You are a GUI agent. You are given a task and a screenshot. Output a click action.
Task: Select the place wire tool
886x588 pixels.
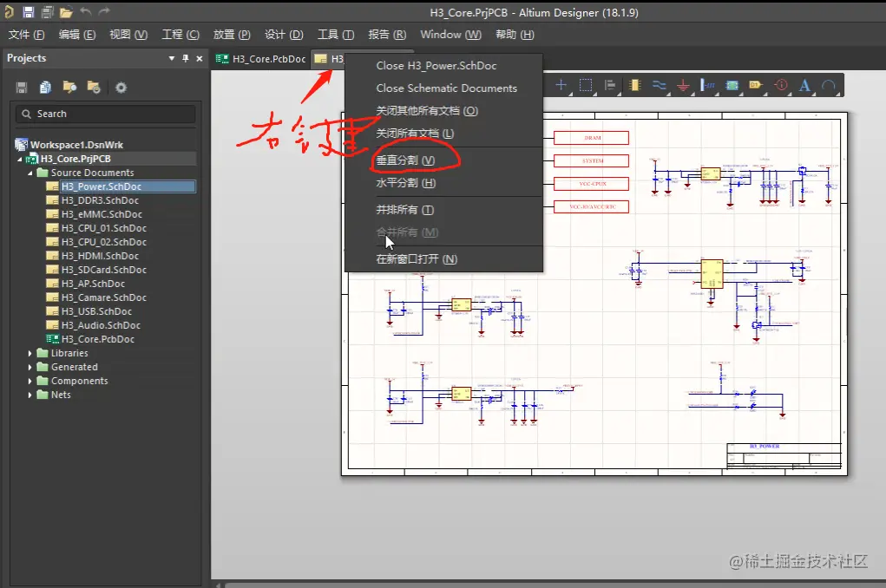659,85
